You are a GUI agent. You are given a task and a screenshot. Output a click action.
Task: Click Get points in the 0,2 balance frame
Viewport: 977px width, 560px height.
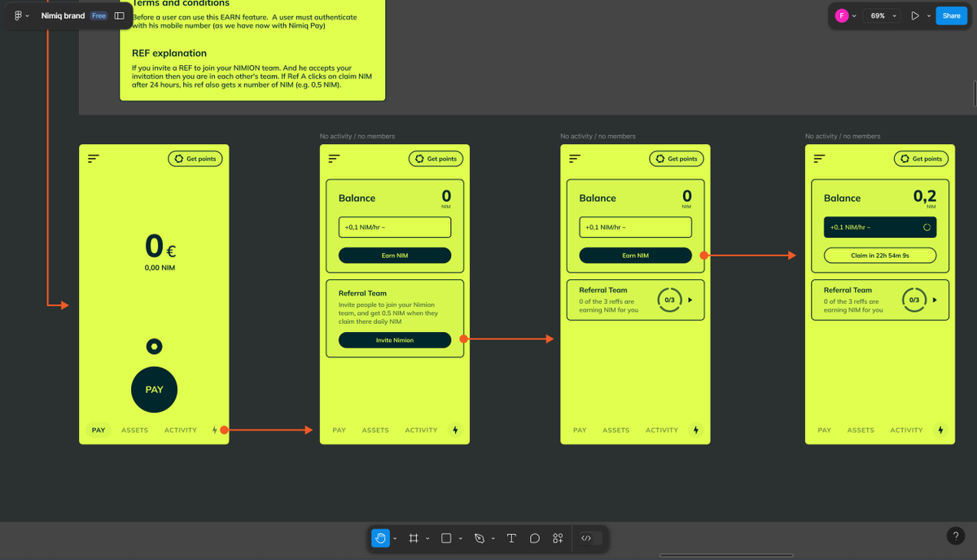click(921, 159)
